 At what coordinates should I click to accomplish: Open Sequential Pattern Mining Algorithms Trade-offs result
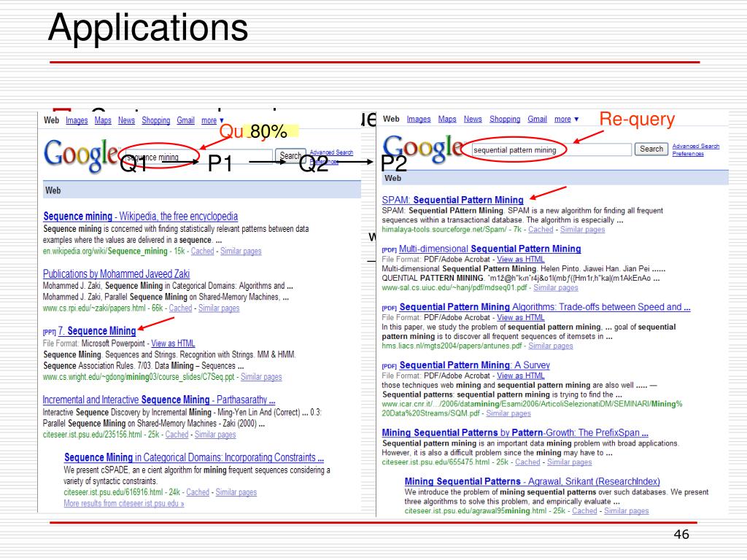click(x=545, y=307)
